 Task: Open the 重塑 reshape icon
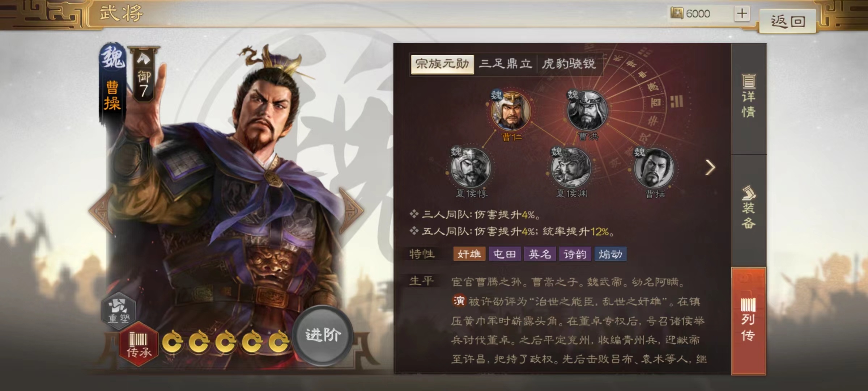click(119, 310)
